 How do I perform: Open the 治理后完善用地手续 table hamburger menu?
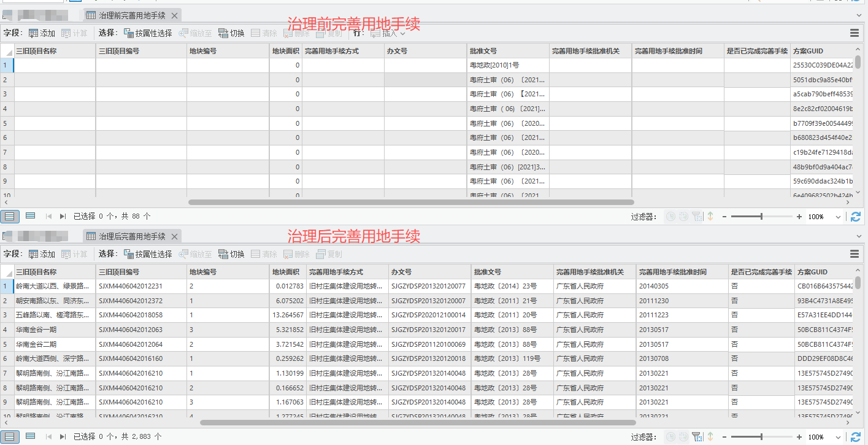coord(855,254)
